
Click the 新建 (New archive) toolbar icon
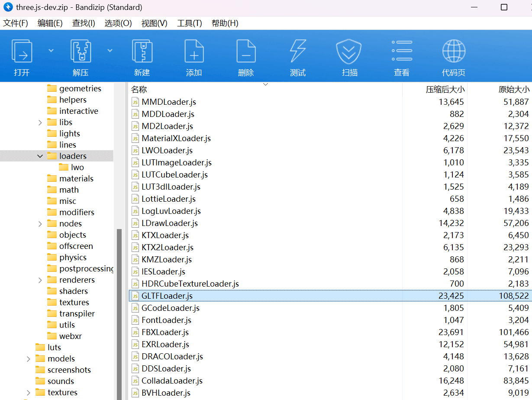[142, 51]
